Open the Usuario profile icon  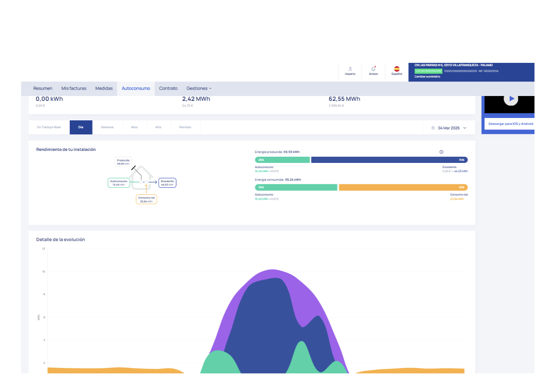click(x=350, y=69)
